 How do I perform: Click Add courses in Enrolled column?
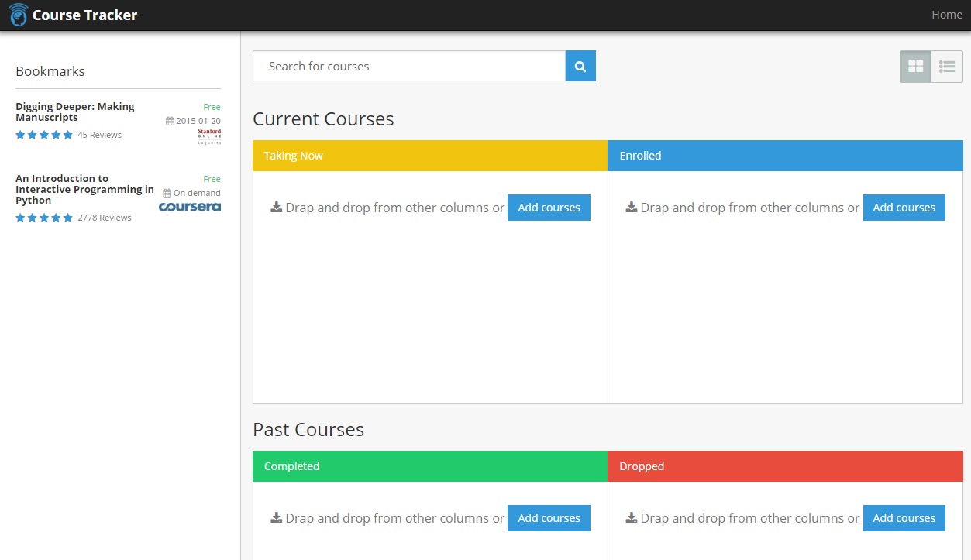pos(904,208)
